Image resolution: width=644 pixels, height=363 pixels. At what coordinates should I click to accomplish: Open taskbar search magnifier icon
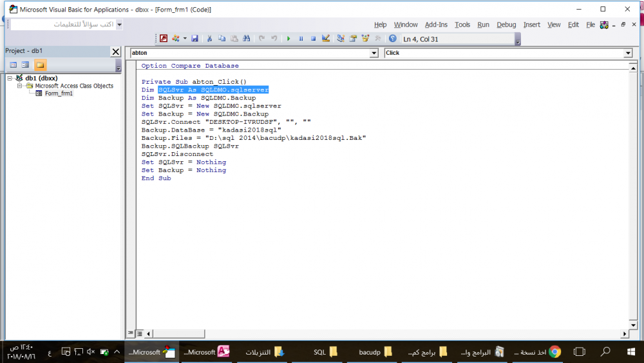[x=605, y=352]
